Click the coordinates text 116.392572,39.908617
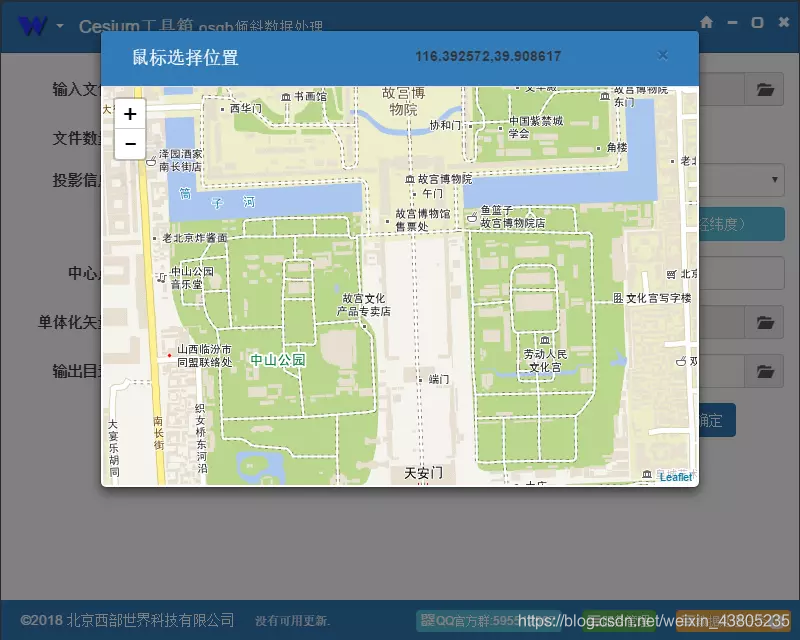 click(488, 56)
